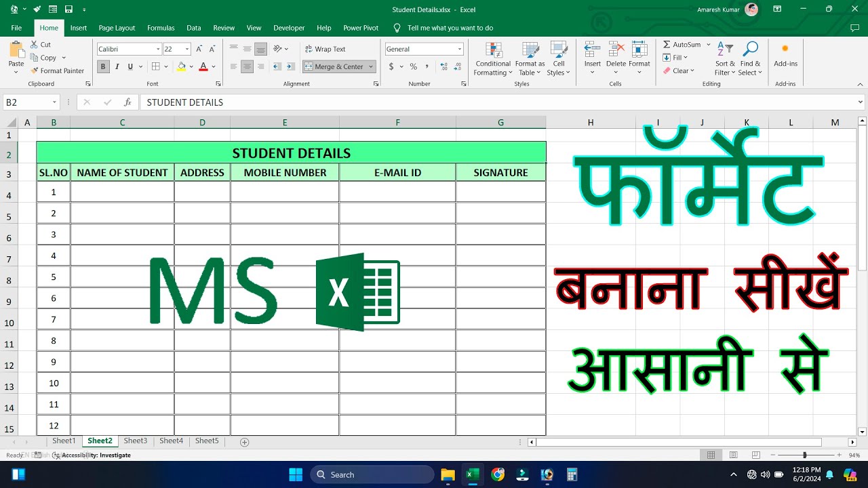Viewport: 868px width, 488px height.
Task: Toggle Center horizontal alignment
Action: (247, 66)
